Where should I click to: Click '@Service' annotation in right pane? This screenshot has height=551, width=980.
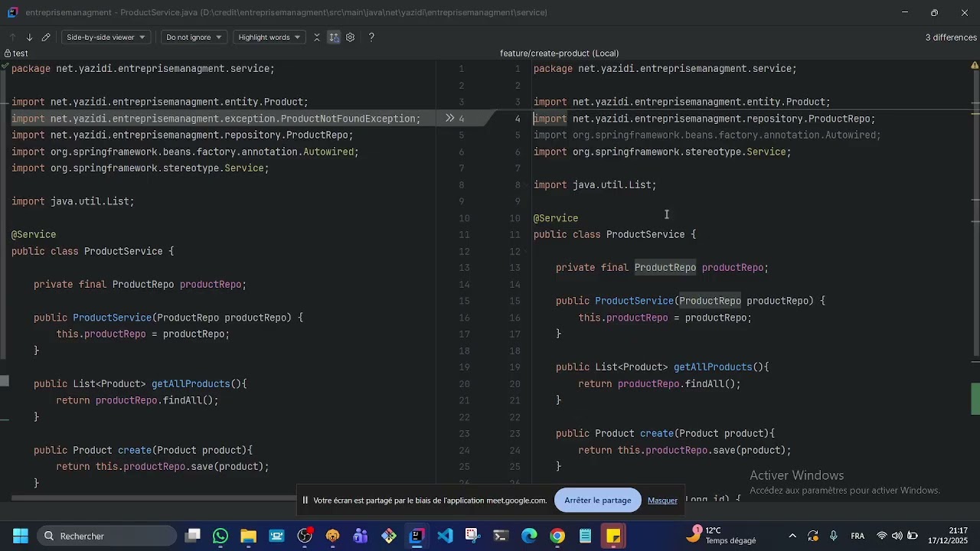pyautogui.click(x=556, y=218)
